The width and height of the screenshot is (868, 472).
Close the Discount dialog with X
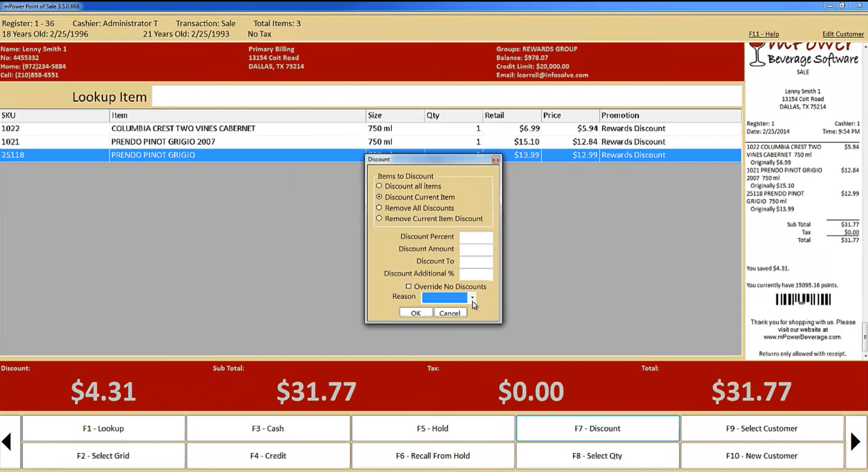tap(496, 159)
